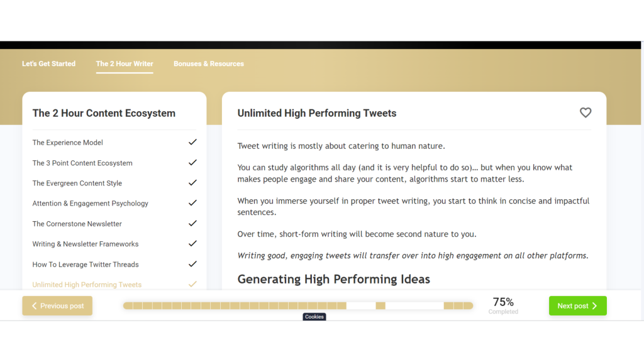The height and width of the screenshot is (362, 644).
Task: Click checkmark beside Writing & Newsletter Frameworks
Action: pyautogui.click(x=192, y=244)
